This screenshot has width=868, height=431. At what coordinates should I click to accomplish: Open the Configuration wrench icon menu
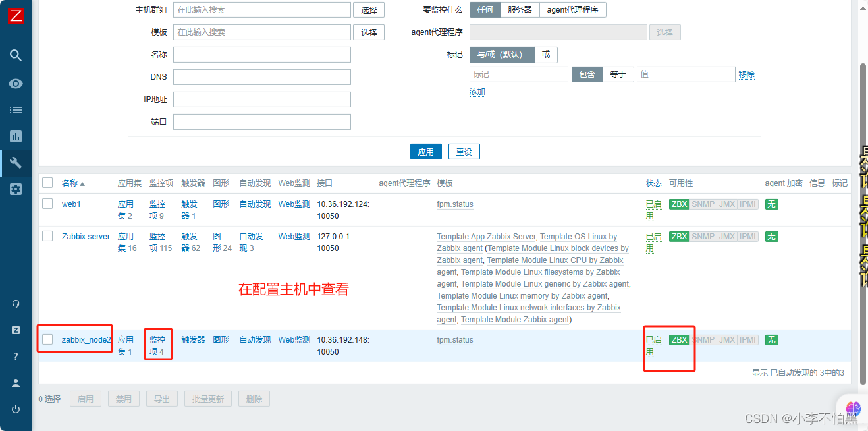tap(16, 163)
